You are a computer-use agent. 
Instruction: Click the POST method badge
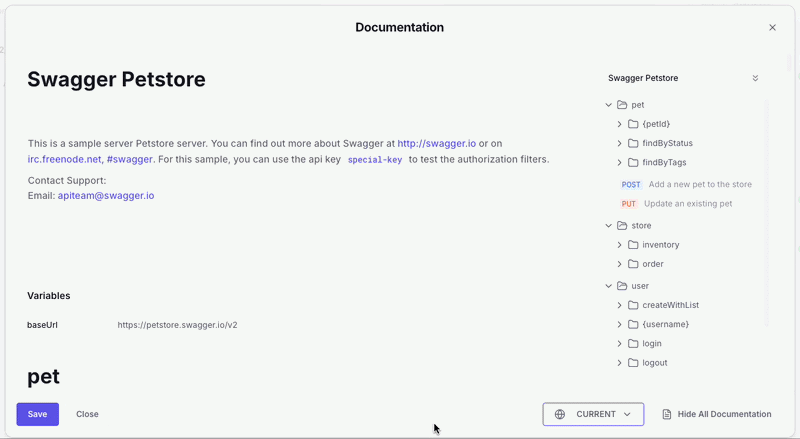click(631, 185)
